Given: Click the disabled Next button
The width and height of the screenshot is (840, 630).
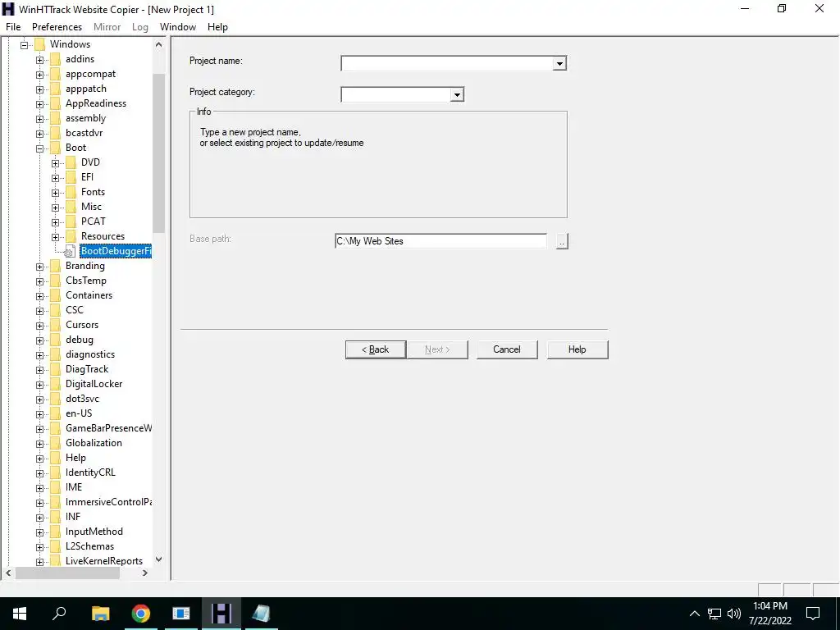Looking at the screenshot, I should (x=437, y=349).
